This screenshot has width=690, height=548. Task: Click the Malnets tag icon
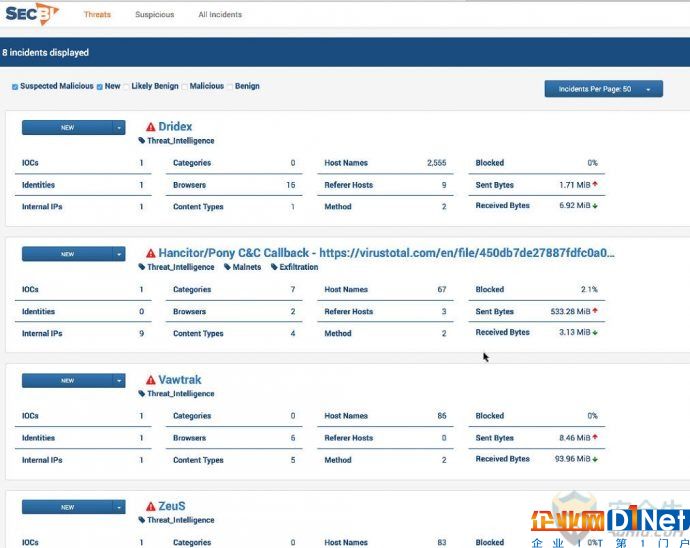point(227,267)
